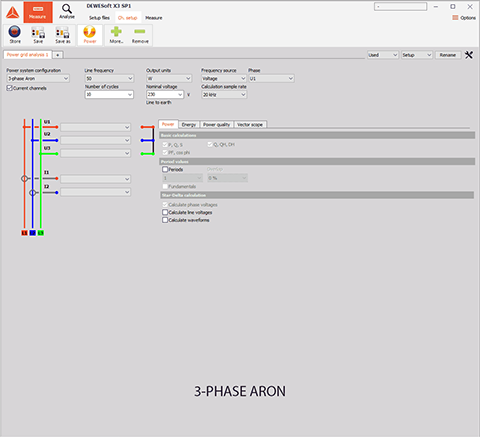Screen dimensions: 480x437
Task: Toggle the Current channels checkbox
Action: (x=9, y=88)
